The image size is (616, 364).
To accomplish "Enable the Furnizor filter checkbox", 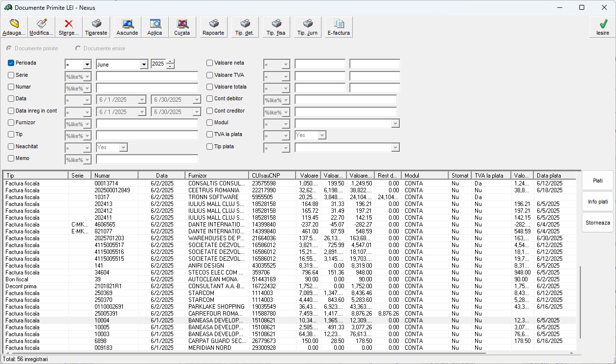I will 11,123.
